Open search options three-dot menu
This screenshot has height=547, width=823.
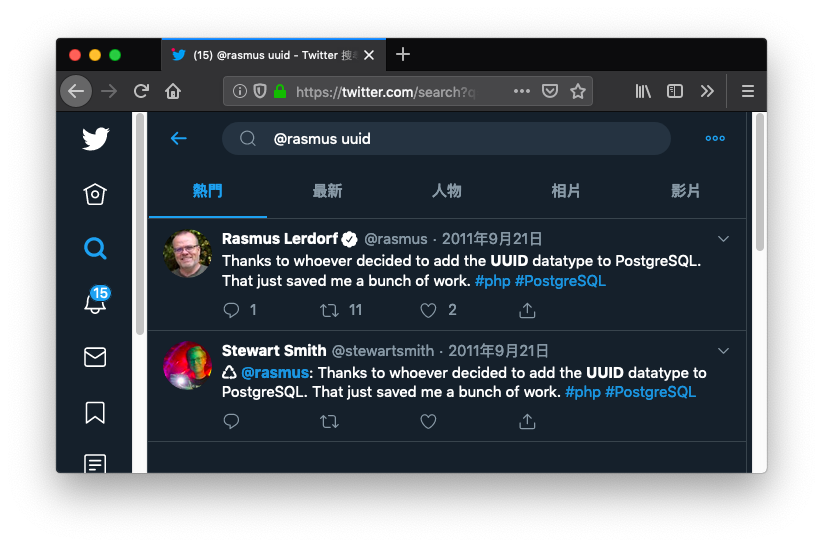click(x=715, y=139)
